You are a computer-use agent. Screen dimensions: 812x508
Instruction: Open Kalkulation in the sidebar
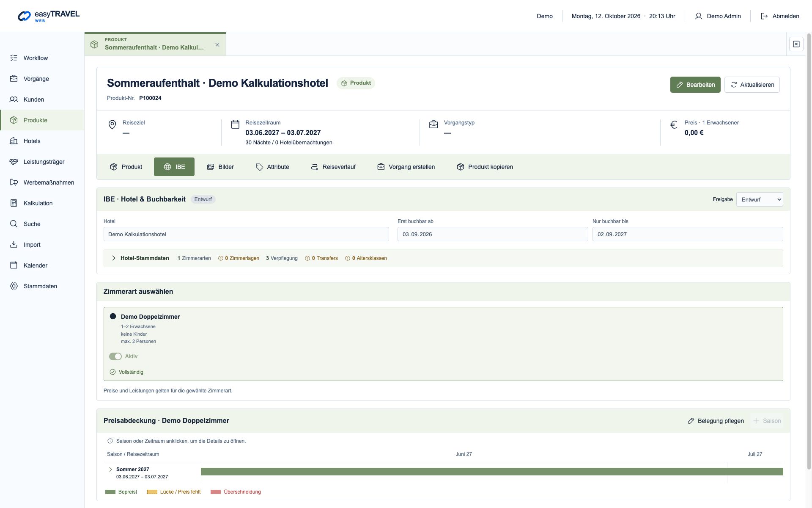pos(42,203)
